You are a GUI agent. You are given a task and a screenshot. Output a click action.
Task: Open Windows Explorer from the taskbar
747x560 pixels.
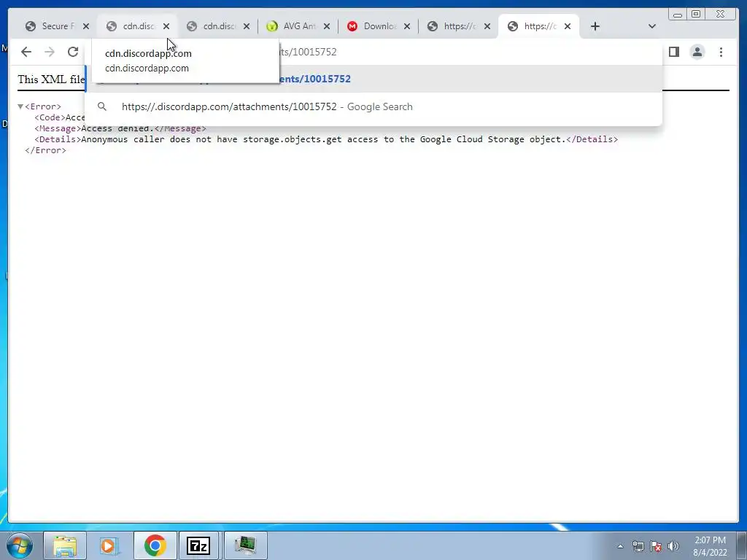point(65,545)
